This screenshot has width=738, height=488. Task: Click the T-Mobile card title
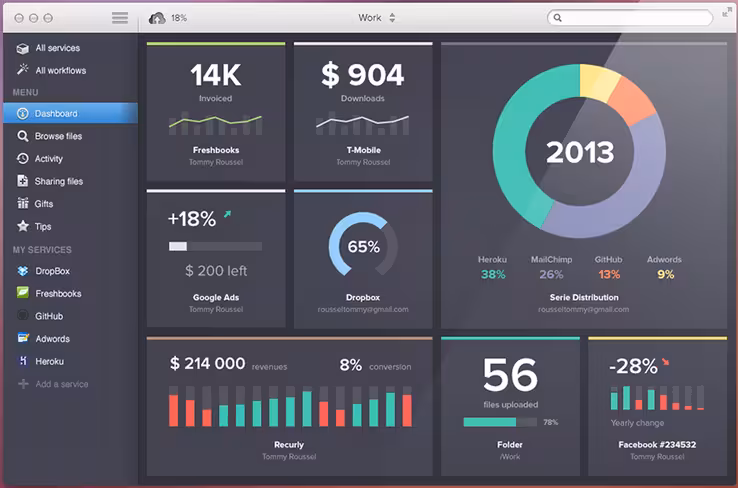(363, 150)
